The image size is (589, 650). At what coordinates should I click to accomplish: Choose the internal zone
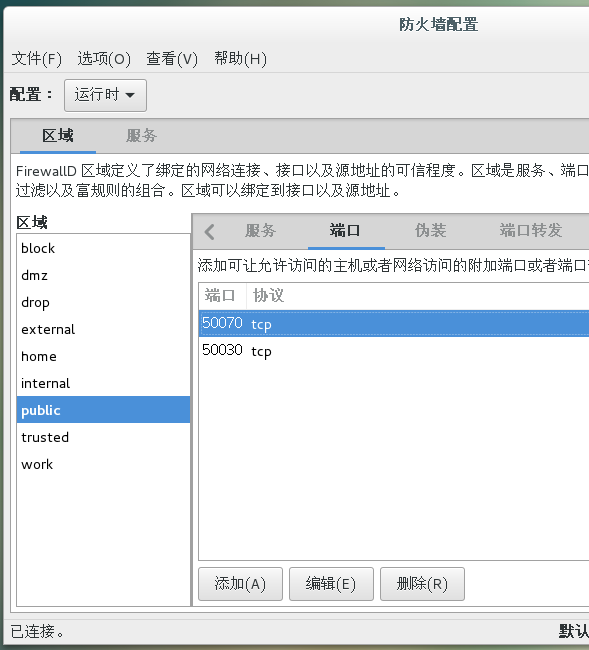click(x=103, y=383)
